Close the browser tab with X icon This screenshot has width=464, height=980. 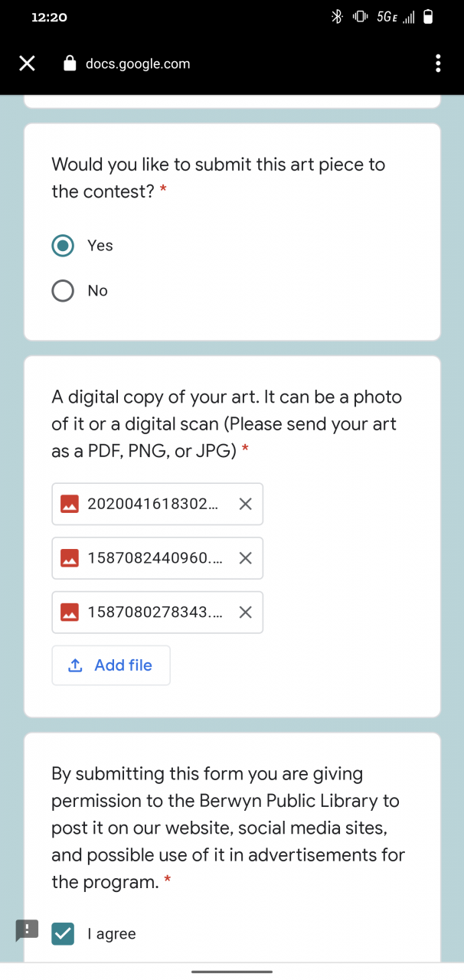(x=27, y=64)
